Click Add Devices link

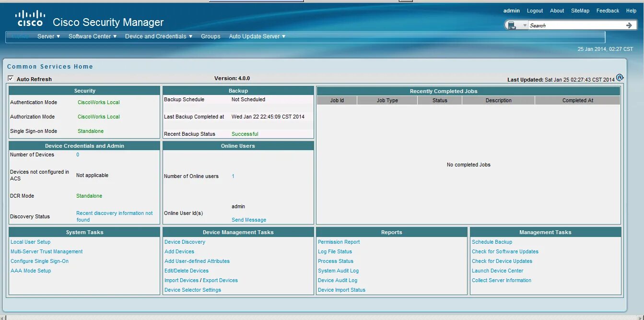click(x=179, y=251)
